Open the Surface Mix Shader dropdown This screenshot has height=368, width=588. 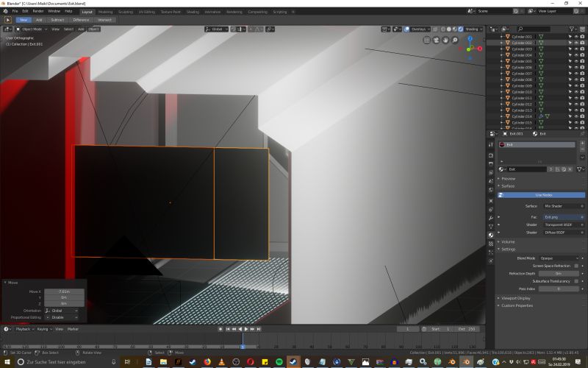[x=562, y=206]
